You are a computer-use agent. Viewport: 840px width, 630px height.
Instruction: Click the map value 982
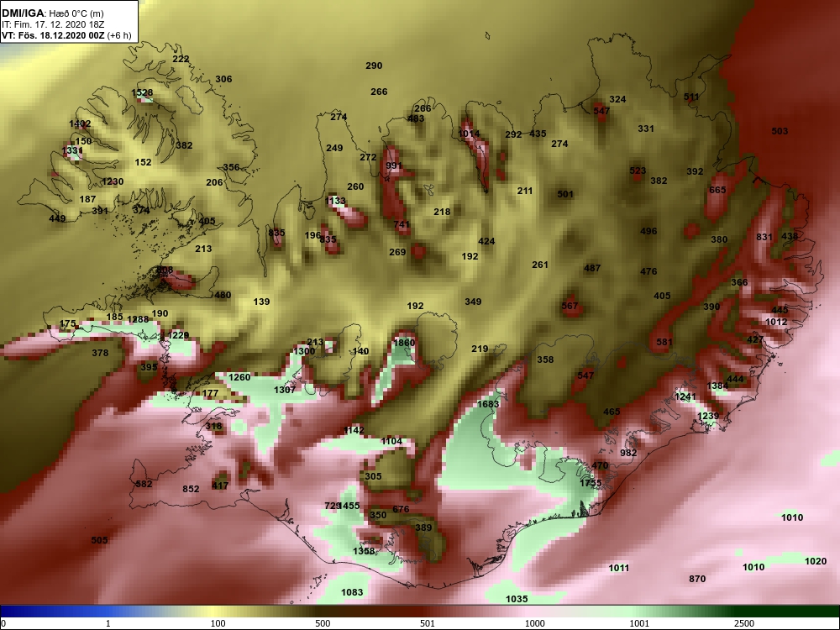coord(628,454)
